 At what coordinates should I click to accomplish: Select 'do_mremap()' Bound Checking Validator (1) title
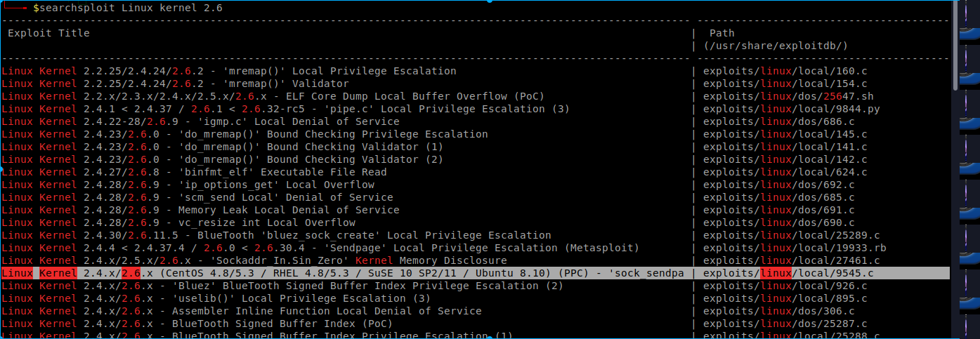coord(223,147)
